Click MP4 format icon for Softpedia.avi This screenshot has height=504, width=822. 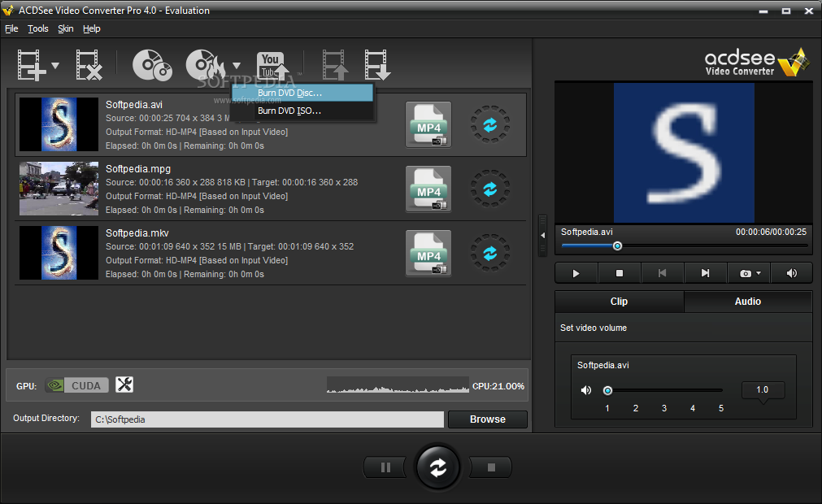pos(428,124)
